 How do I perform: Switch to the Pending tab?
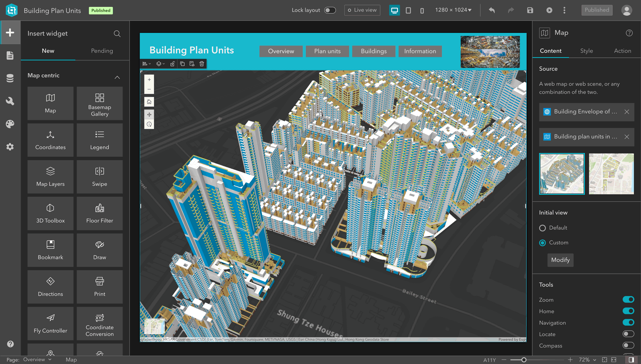click(x=102, y=50)
